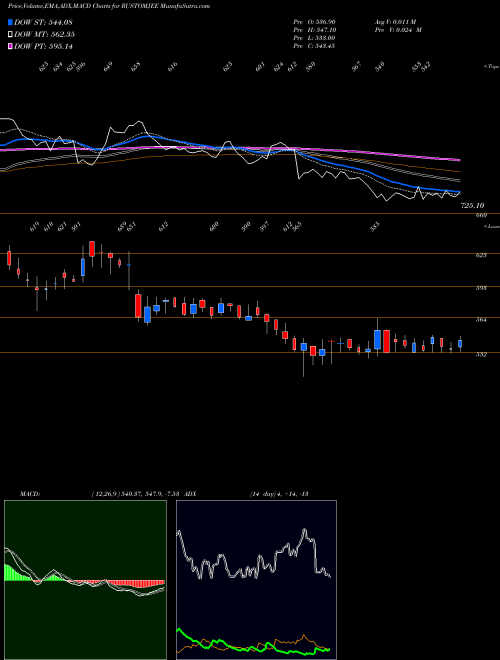Click the Pre C close price value
The height and width of the screenshot is (660, 500).
(324, 46)
